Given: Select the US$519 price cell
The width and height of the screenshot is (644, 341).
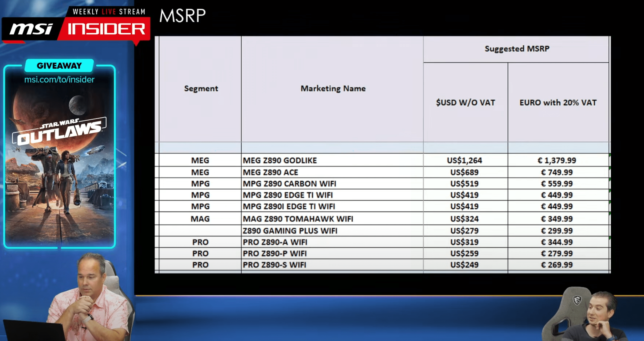Looking at the screenshot, I should click(466, 184).
